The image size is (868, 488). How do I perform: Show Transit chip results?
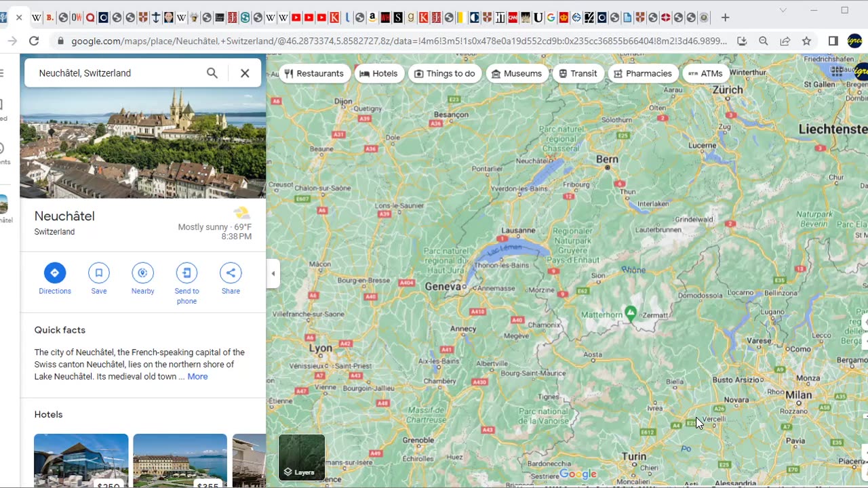click(x=578, y=73)
